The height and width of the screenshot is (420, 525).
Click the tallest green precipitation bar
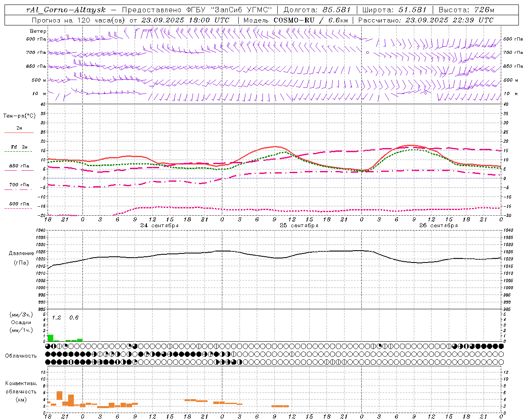tap(50, 338)
